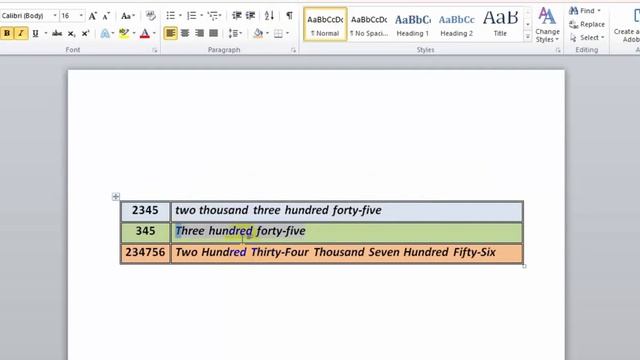Expand the Styles gallery
Viewport: 640px width, 360px height.
click(527, 38)
